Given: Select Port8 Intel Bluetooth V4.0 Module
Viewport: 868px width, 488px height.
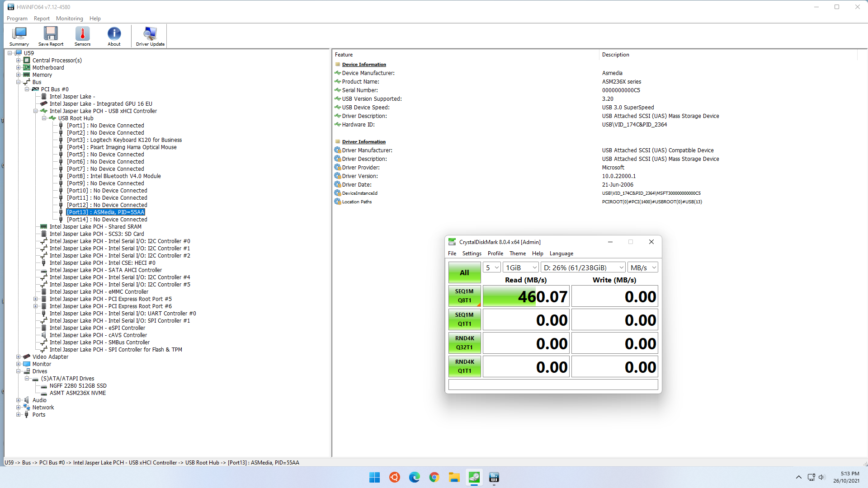Looking at the screenshot, I should (114, 176).
